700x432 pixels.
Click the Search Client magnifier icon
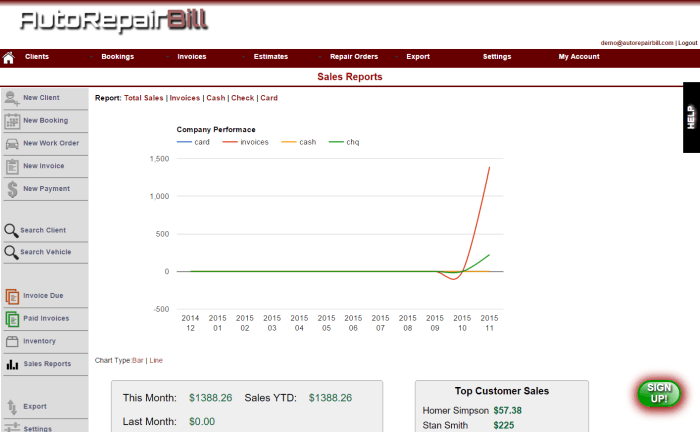[x=11, y=230]
